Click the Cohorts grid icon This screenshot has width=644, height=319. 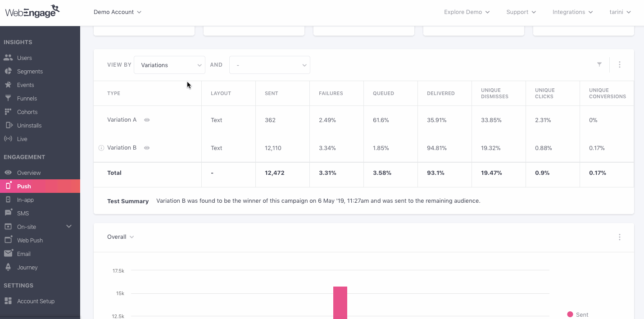[x=8, y=112]
